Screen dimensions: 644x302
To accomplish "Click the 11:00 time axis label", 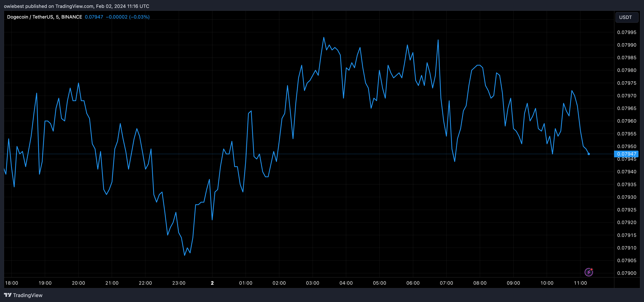I will pos(581,283).
